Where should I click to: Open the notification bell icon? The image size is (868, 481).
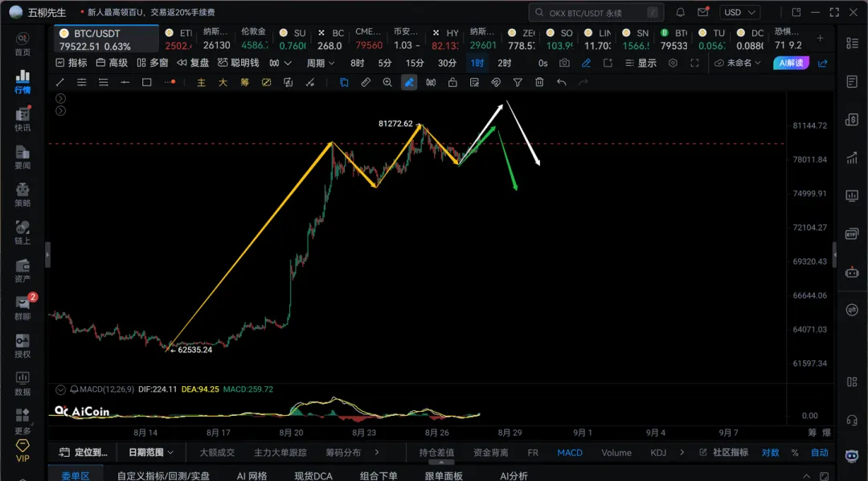click(x=681, y=12)
